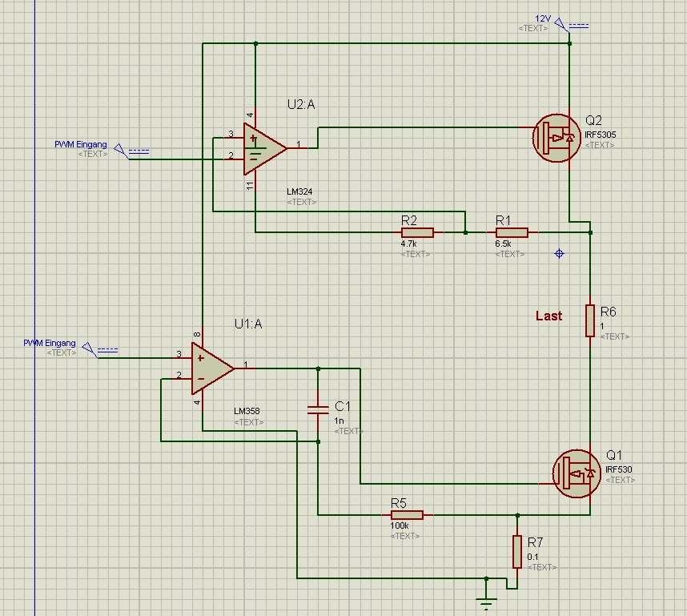The height and width of the screenshot is (616, 687).
Task: Select resistor R5 body
Action: click(x=407, y=515)
